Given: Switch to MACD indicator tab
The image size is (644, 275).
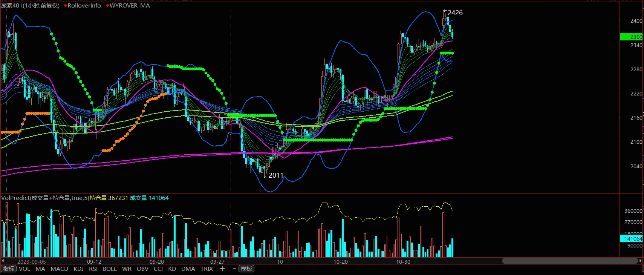Looking at the screenshot, I should (59, 269).
